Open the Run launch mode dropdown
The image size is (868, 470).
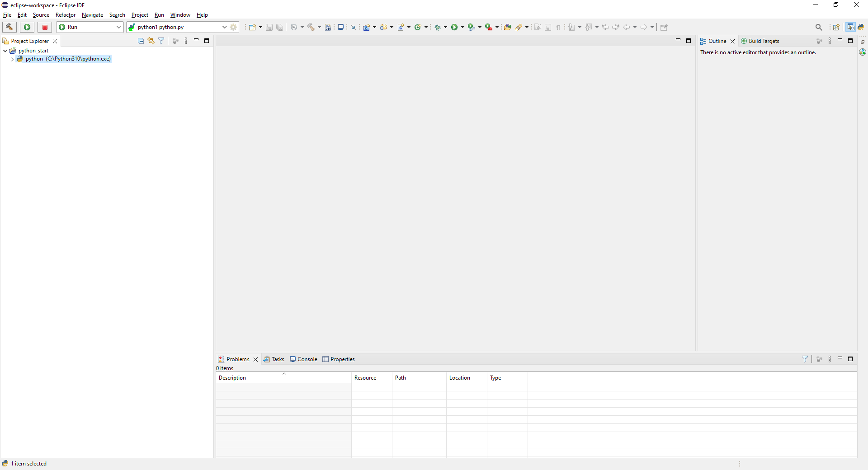pos(118,27)
